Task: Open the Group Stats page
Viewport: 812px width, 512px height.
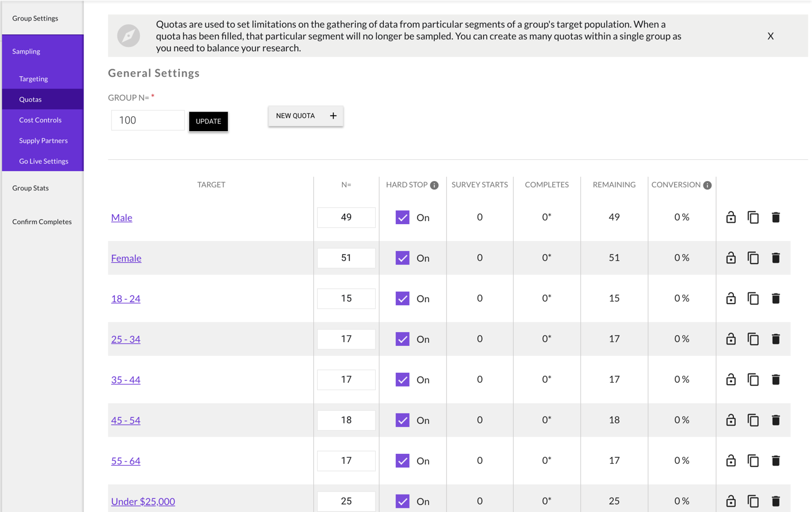Action: coord(31,188)
